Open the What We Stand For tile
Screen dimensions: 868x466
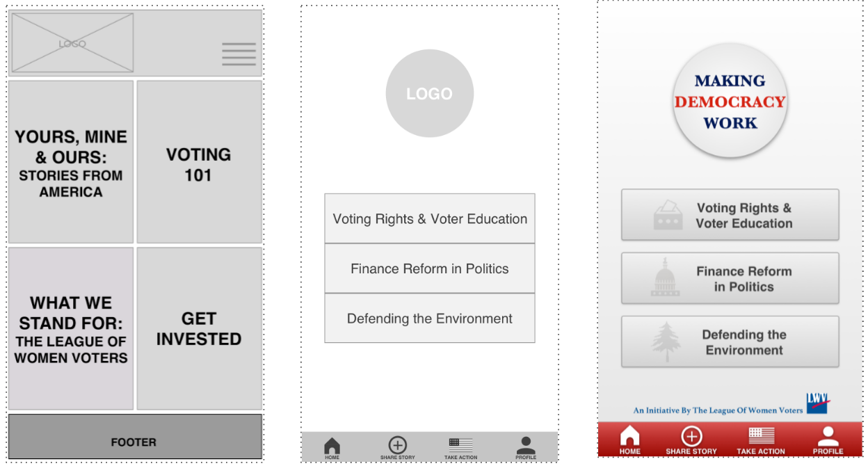click(71, 329)
